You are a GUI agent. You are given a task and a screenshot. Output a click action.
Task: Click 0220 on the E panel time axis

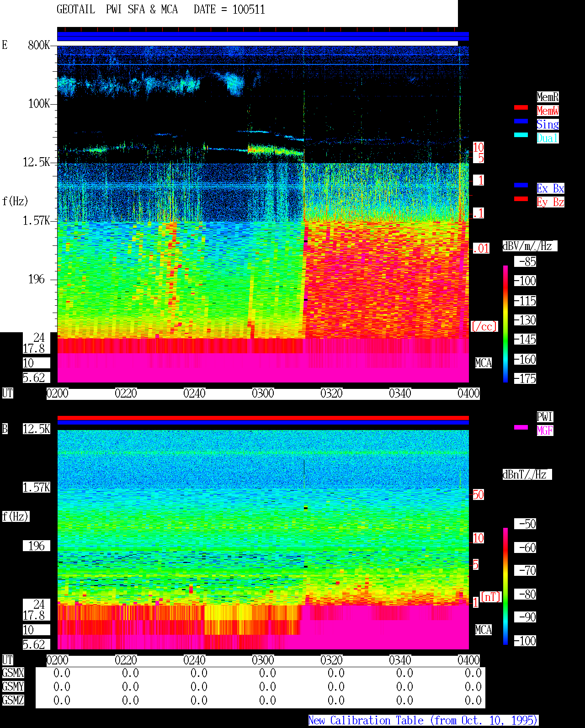pos(126,393)
